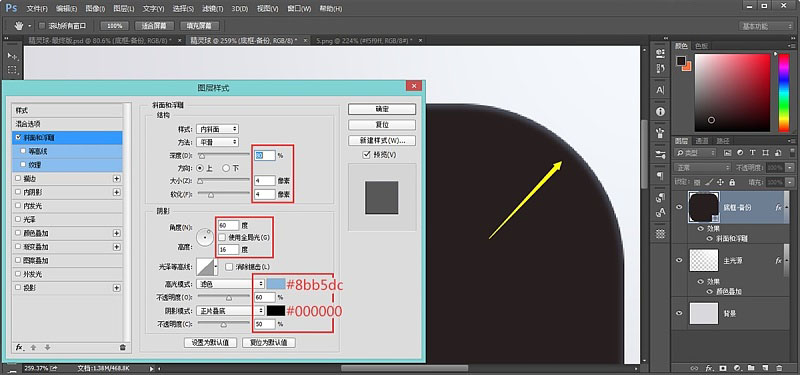Open the 图层(L) menu
The height and width of the screenshot is (375, 800).
click(x=124, y=9)
